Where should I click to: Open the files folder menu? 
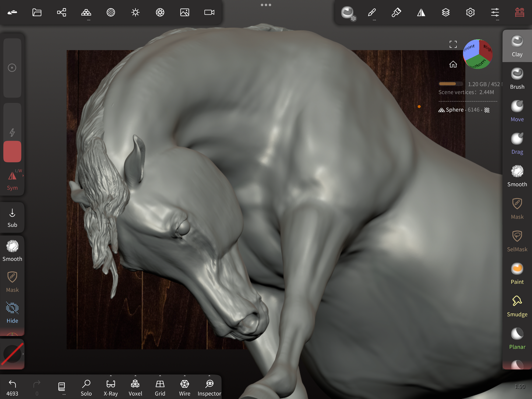(x=37, y=13)
